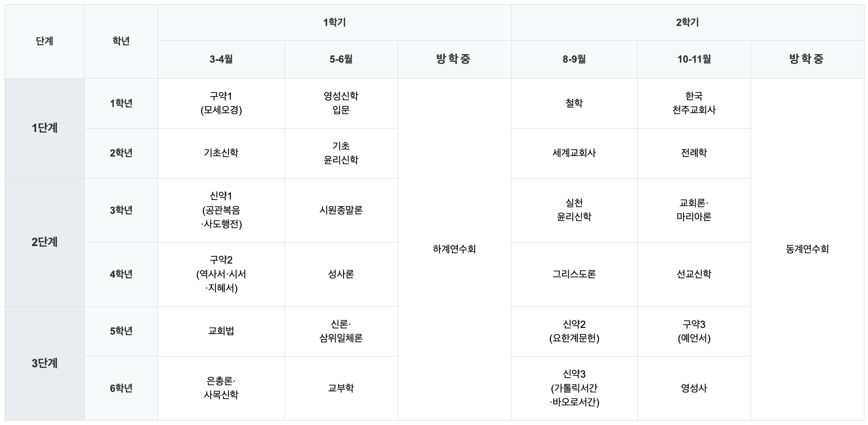The image size is (868, 425).
Task: Select the 전례학 cell
Action: pyautogui.click(x=694, y=153)
